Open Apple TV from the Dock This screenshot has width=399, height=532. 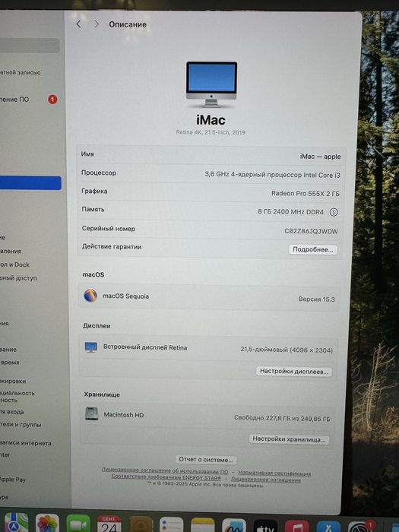coord(265,526)
